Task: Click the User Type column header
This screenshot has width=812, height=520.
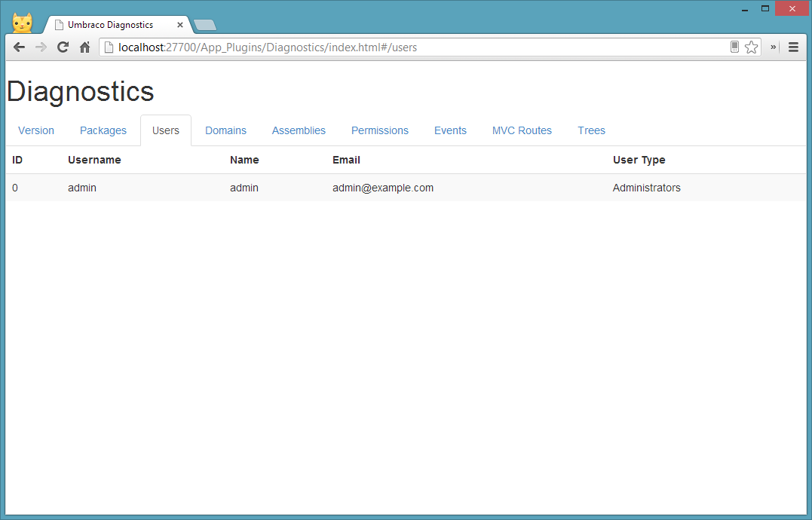Action: pos(639,160)
